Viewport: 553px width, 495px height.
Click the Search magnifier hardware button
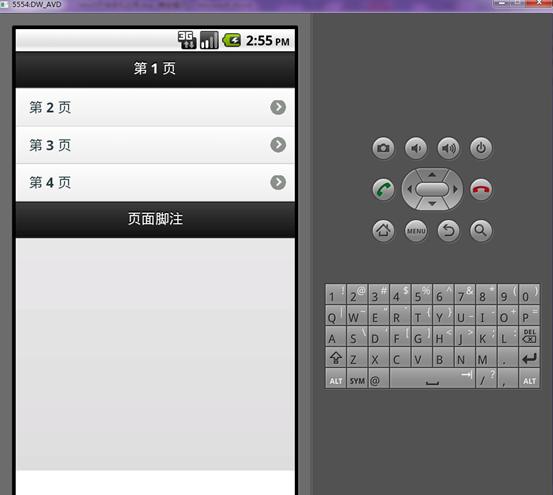(x=481, y=231)
